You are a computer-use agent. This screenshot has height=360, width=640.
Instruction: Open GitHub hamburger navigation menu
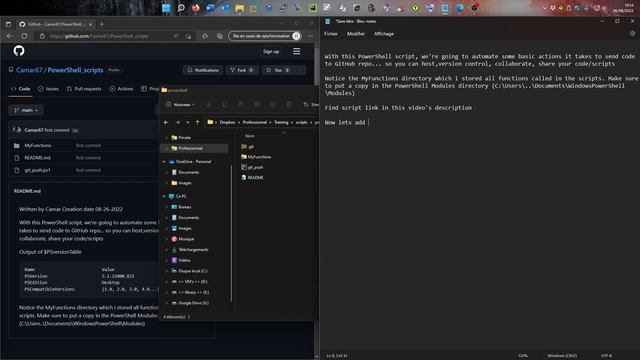tap(297, 51)
